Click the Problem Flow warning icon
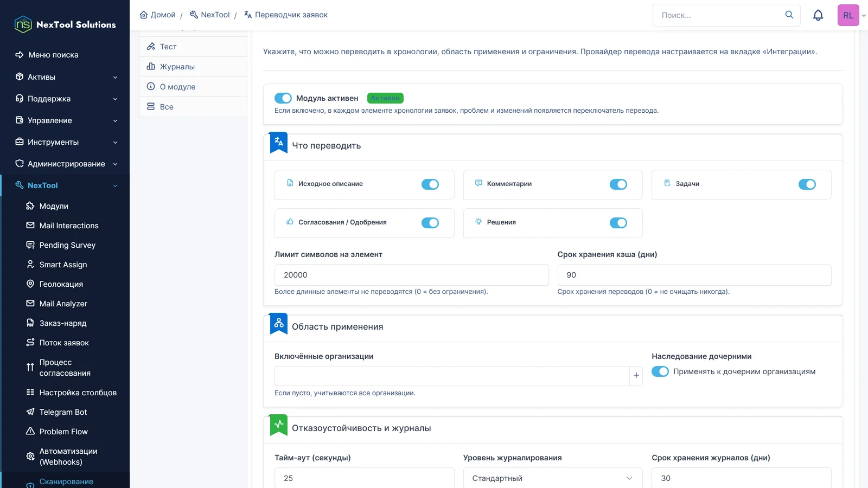Viewport: 868px width, 488px height. (x=30, y=432)
